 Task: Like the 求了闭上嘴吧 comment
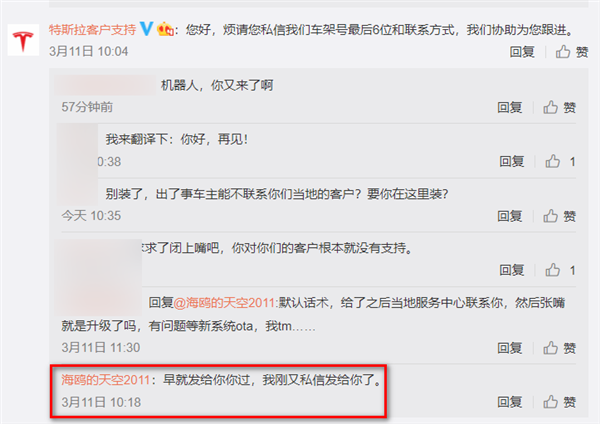point(561,270)
